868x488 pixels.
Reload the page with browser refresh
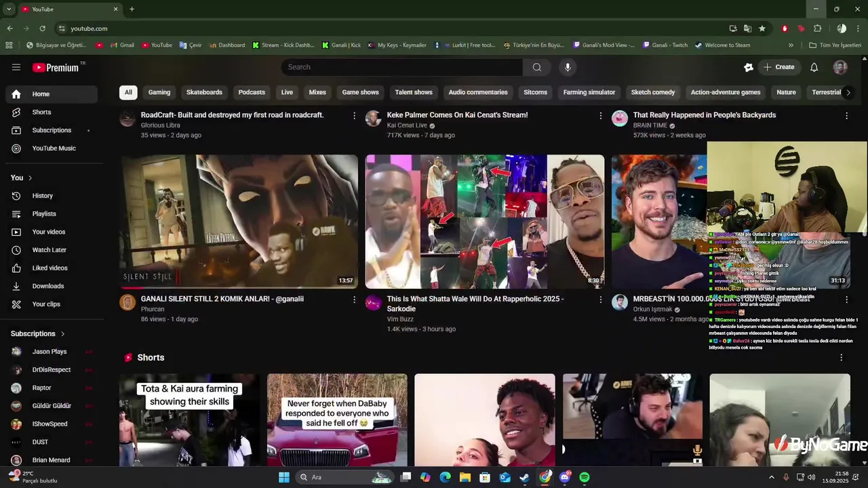pos(42,28)
